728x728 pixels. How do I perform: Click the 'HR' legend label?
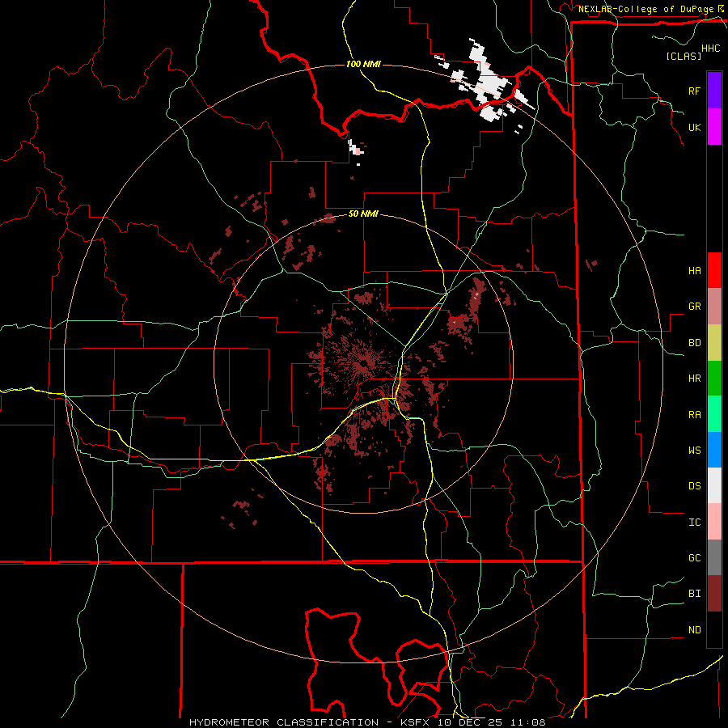pyautogui.click(x=694, y=379)
